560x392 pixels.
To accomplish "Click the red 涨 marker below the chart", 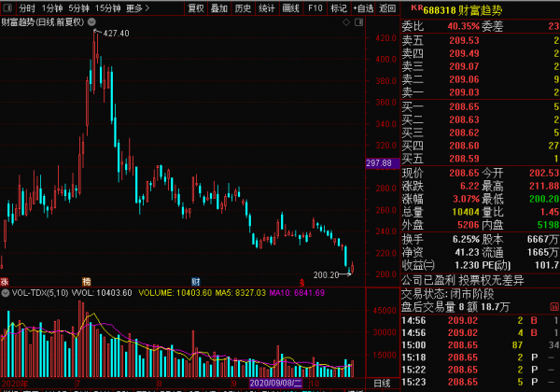I will tap(6, 280).
